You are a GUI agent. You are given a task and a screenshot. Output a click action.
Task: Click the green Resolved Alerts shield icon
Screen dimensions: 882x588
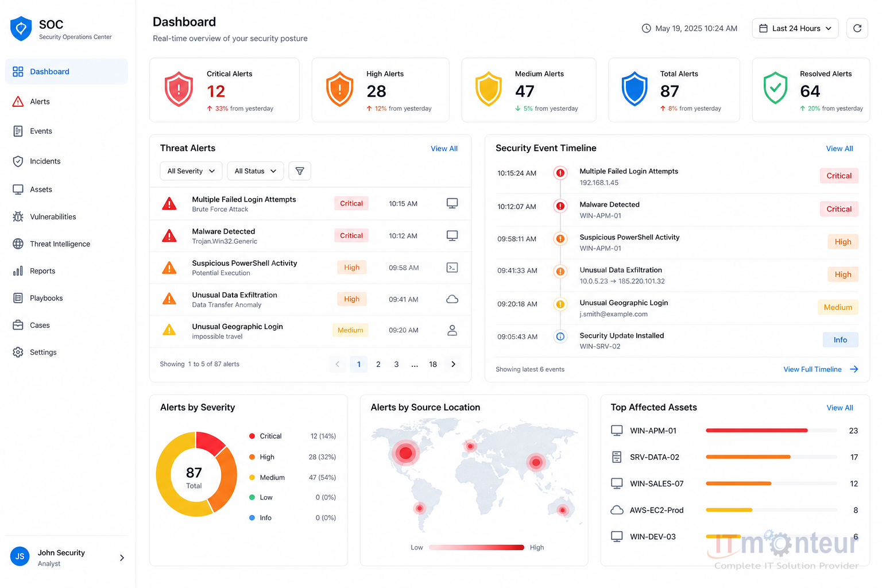775,88
